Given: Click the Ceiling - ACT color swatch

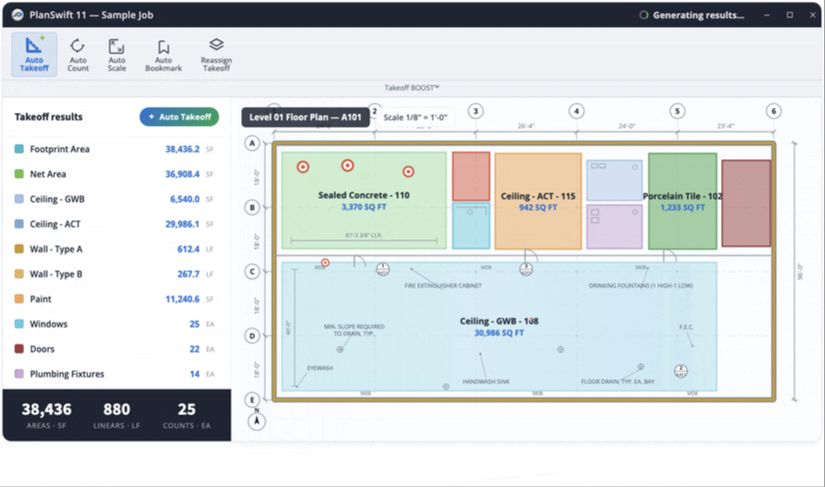Looking at the screenshot, I should pyautogui.click(x=19, y=224).
